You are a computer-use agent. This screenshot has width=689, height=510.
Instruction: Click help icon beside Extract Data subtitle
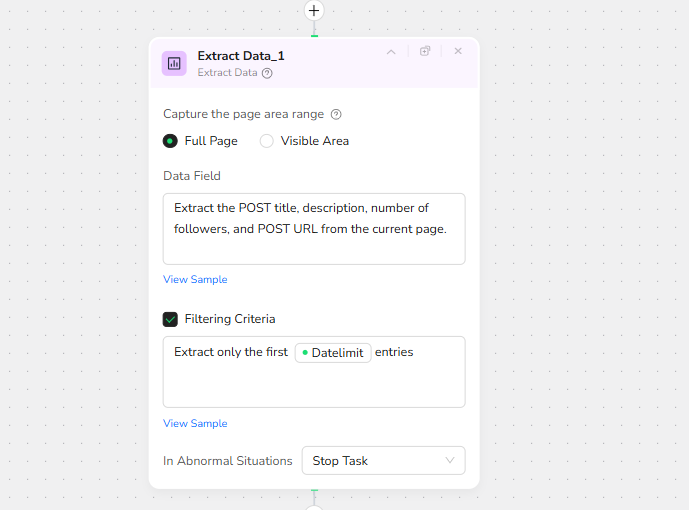coord(267,73)
